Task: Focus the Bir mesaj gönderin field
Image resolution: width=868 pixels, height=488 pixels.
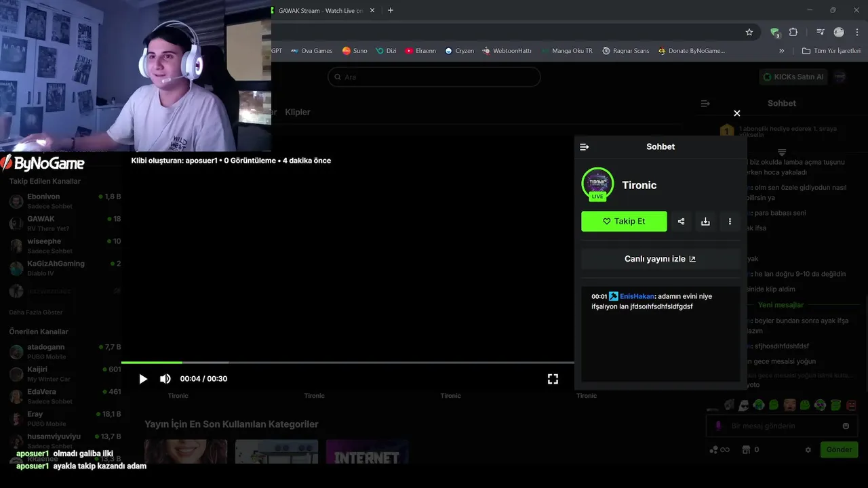Action: [x=781, y=426]
